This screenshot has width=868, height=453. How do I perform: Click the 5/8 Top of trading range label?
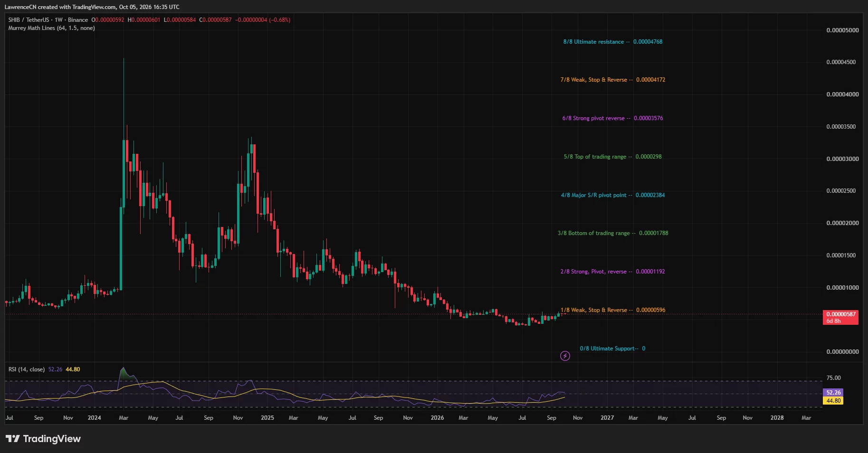click(613, 157)
